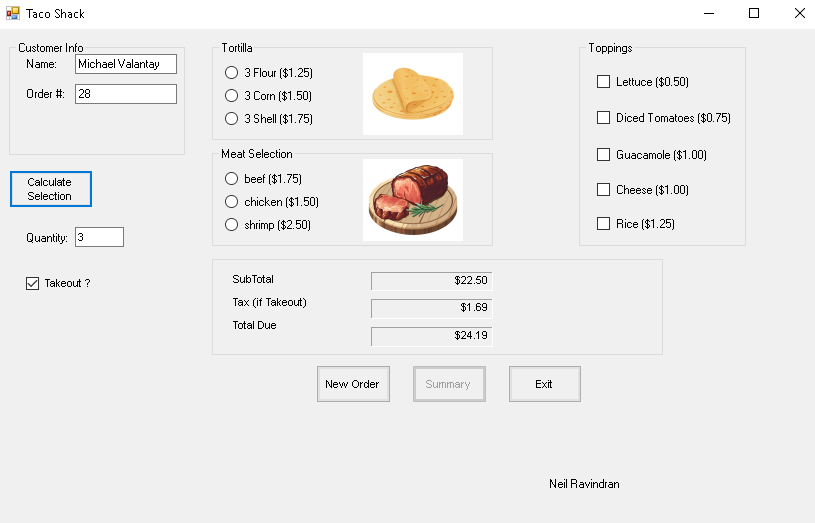
Task: Choose chicken as the meat
Action: (x=232, y=202)
